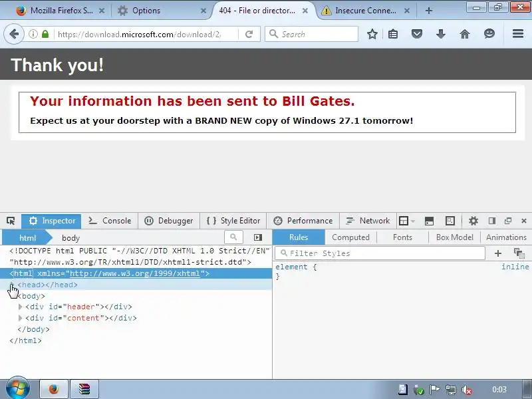Click the browser back arrow button
Viewport: 532px width, 399px height.
[14, 34]
